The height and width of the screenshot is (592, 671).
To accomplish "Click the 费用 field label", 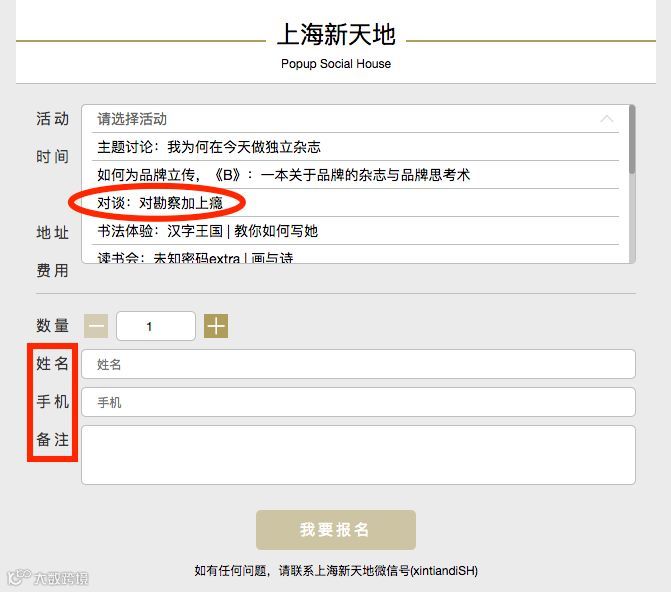I will [x=52, y=270].
